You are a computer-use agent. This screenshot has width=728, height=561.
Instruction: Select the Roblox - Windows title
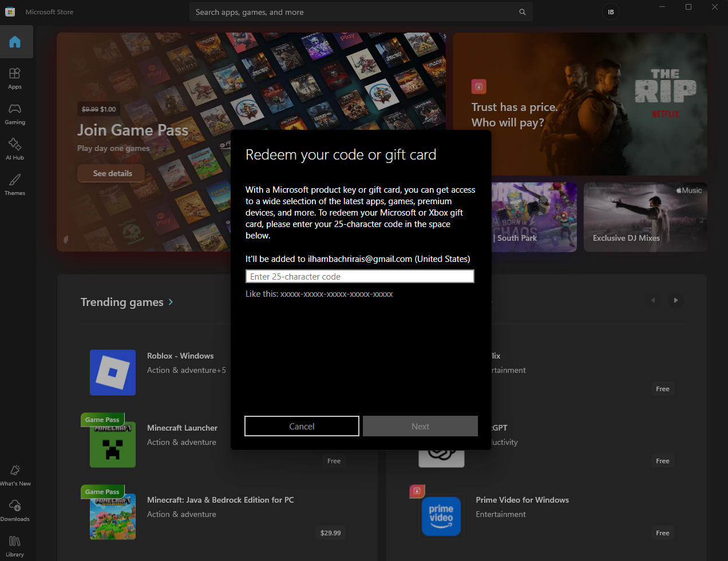coord(180,356)
